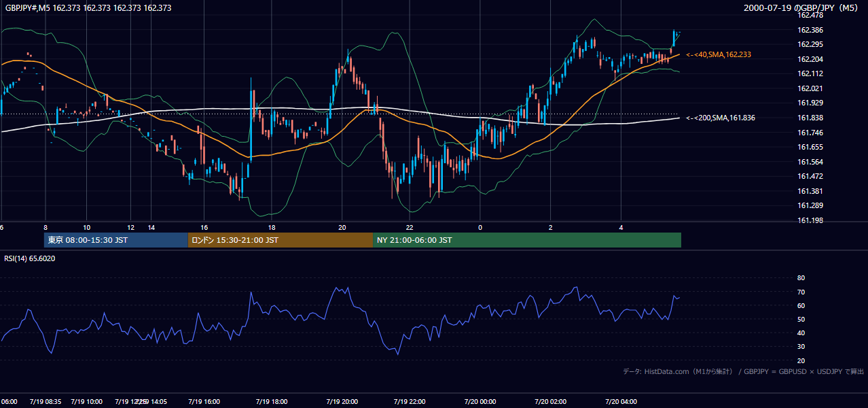Click the RSI scale value 50
Image resolution: width=868 pixels, height=408 pixels.
[801, 319]
